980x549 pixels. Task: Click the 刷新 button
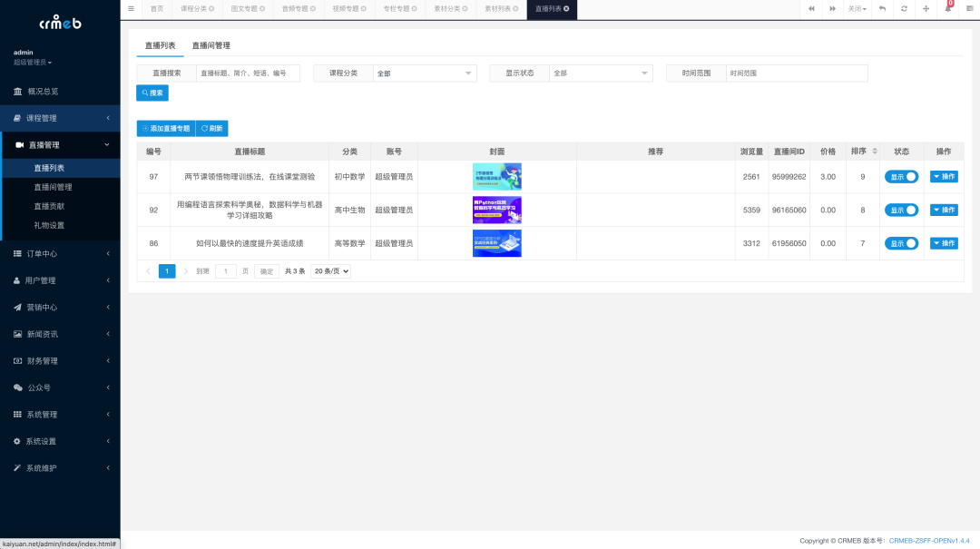tap(211, 129)
